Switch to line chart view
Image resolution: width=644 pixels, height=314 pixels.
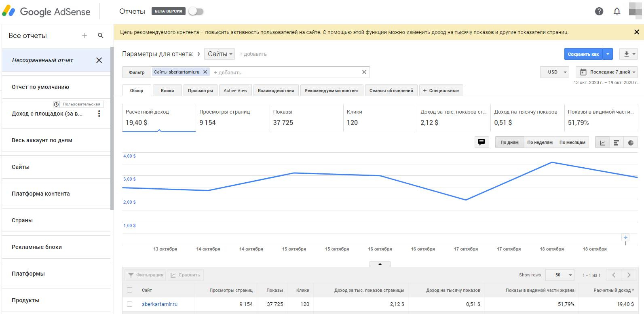(602, 143)
